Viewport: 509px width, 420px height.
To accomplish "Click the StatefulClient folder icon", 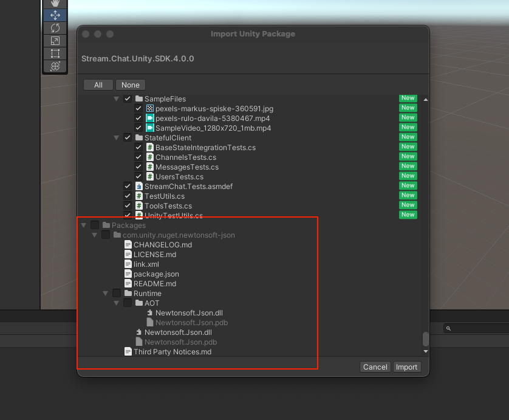I will 139,137.
